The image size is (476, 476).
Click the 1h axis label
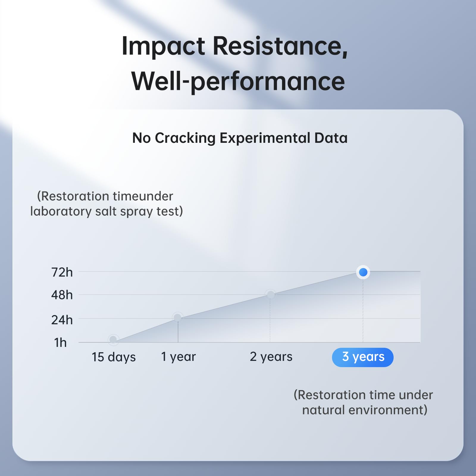[60, 343]
